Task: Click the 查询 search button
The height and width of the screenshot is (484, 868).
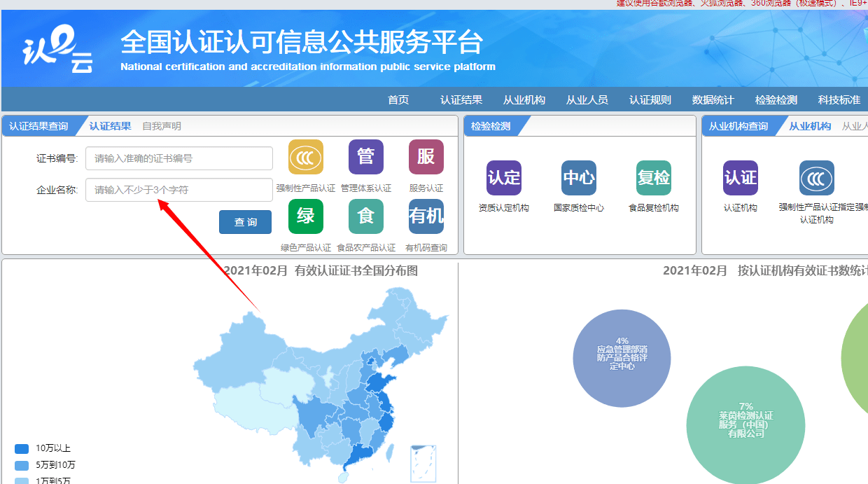Action: click(245, 222)
